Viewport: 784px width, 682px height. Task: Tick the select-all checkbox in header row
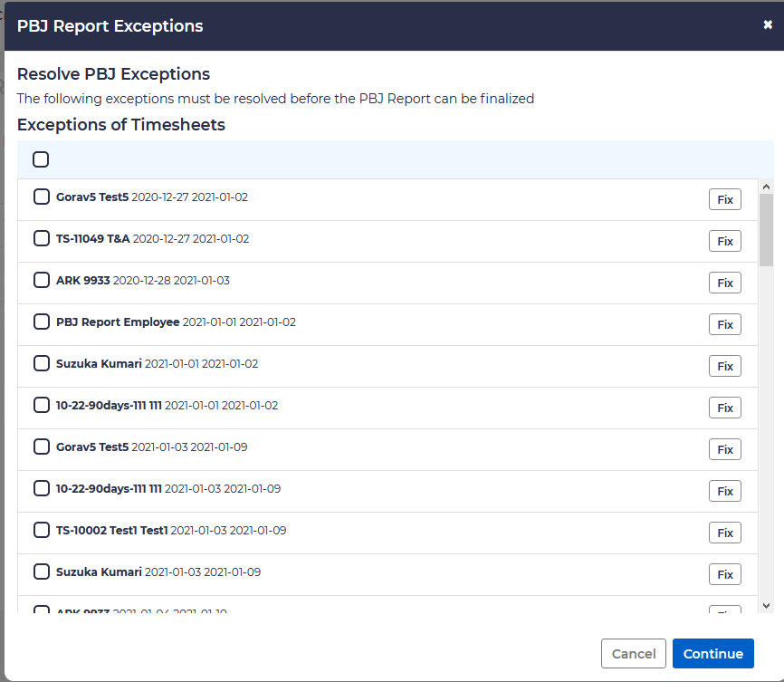coord(41,159)
